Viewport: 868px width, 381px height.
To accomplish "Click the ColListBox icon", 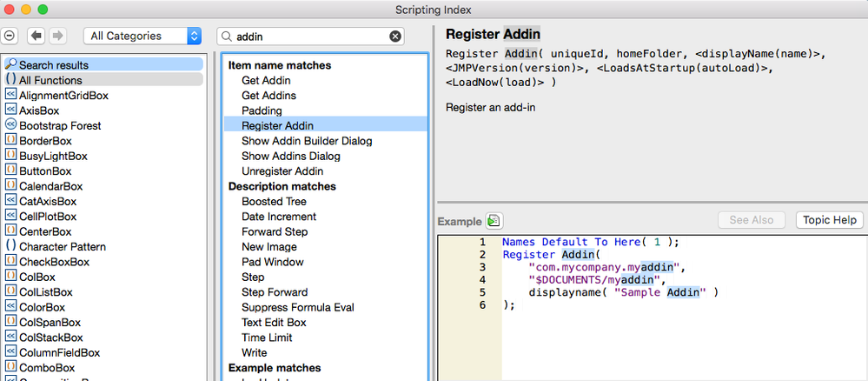I will (10, 291).
